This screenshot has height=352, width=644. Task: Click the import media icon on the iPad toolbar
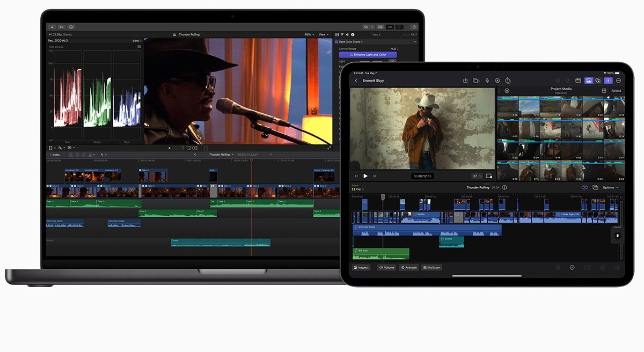click(x=465, y=80)
